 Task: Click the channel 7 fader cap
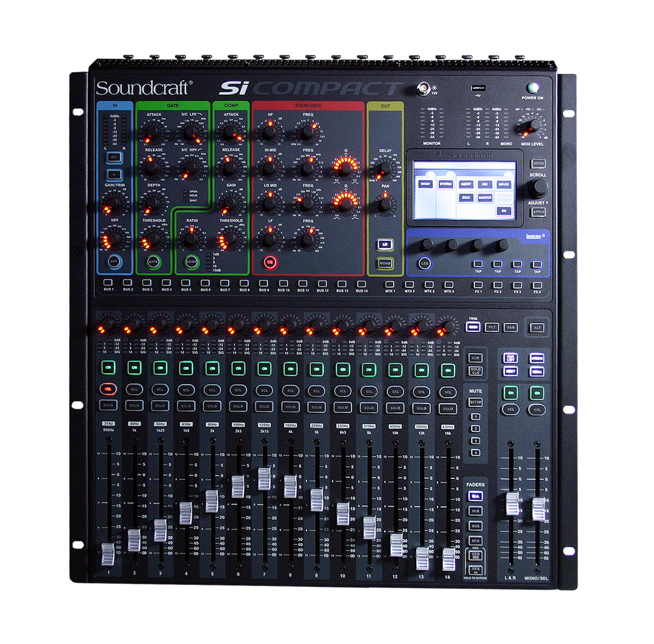264,479
